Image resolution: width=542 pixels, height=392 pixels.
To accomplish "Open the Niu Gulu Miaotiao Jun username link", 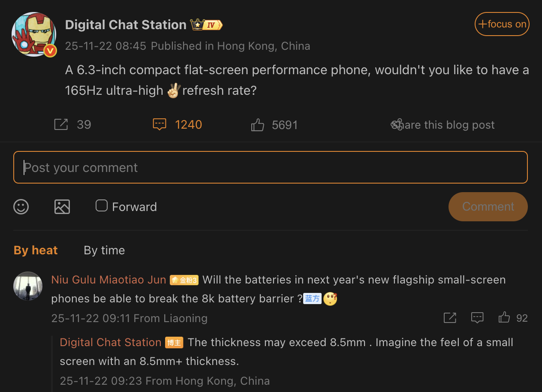I will point(108,280).
